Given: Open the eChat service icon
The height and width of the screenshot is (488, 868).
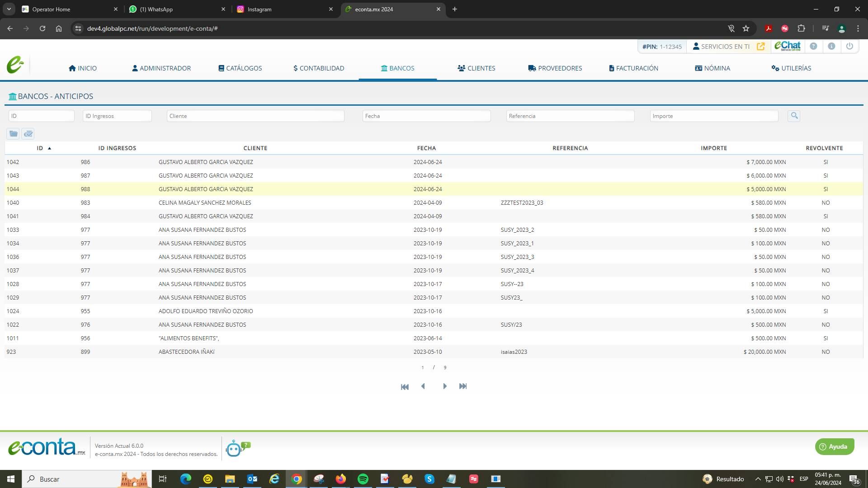Looking at the screenshot, I should click(787, 46).
